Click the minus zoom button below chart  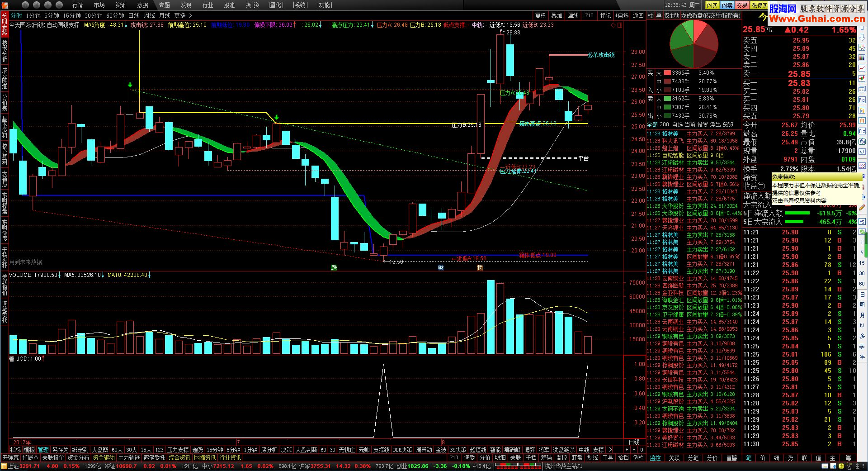(x=634, y=450)
